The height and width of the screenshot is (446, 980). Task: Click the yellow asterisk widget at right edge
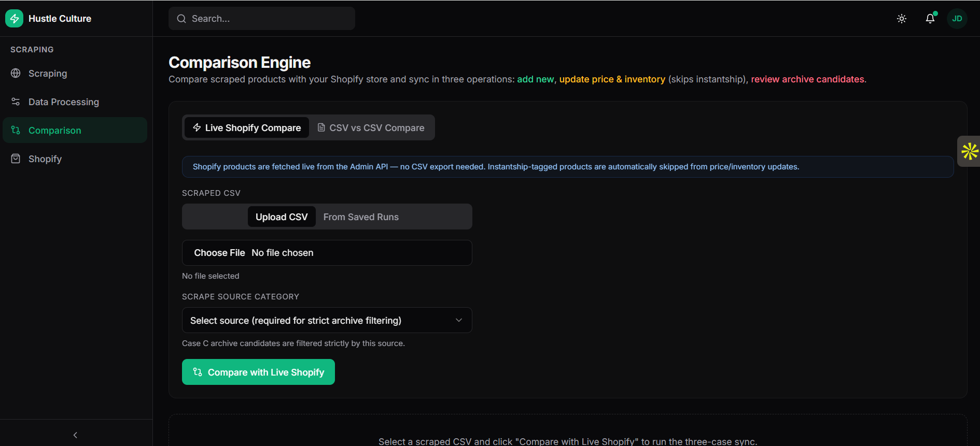pos(969,151)
